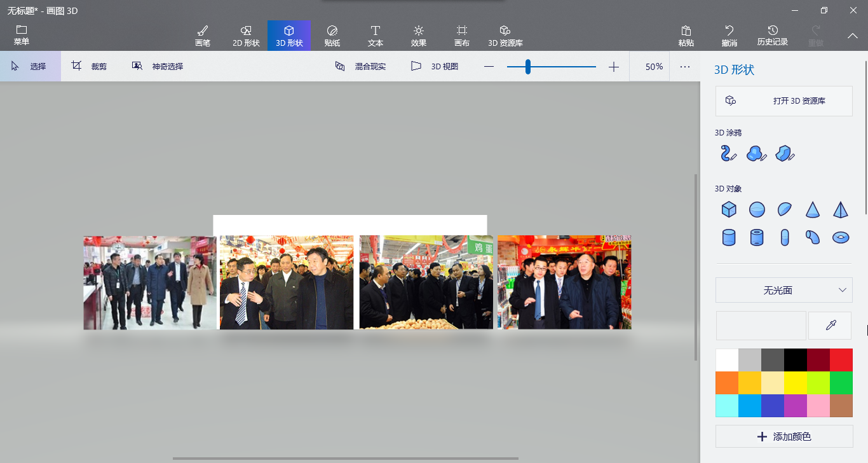Viewport: 868px width, 463px height.
Task: Open the 贴纸 stickers tab
Action: (x=332, y=36)
